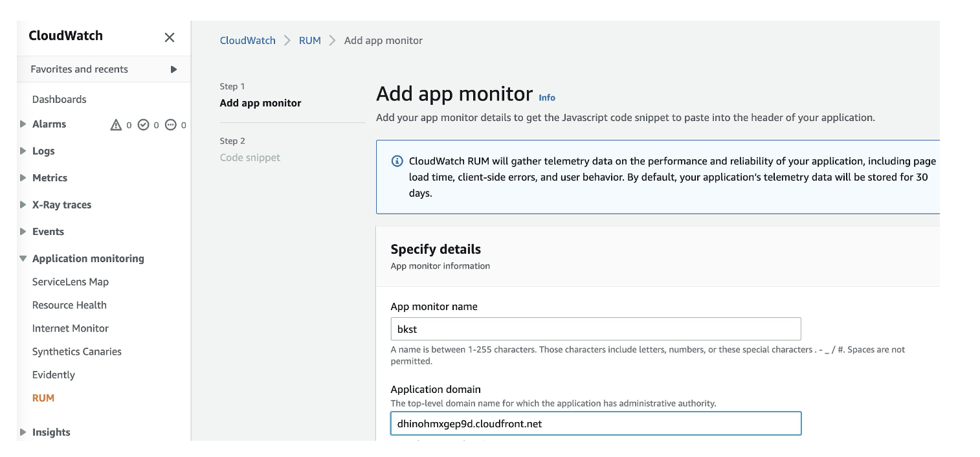Open Evidently from the sidebar
This screenshot has height=457, width=980.
pos(54,374)
